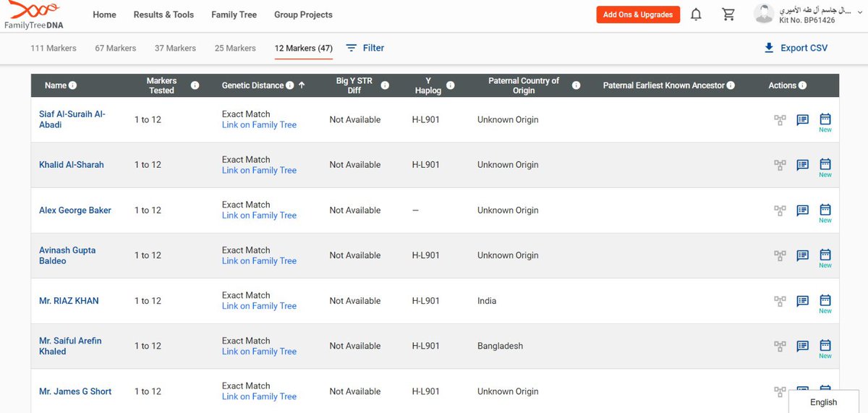
Task: Open notes icon for Siaf Al-Suraih Al-Abadi
Action: (802, 120)
